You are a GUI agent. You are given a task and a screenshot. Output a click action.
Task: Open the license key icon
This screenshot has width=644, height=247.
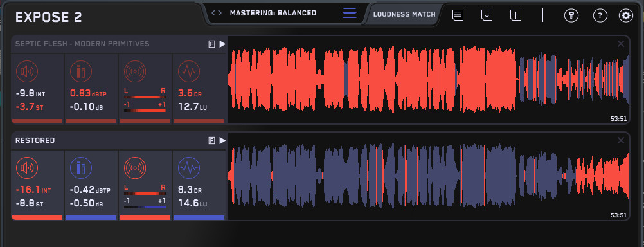(x=571, y=15)
